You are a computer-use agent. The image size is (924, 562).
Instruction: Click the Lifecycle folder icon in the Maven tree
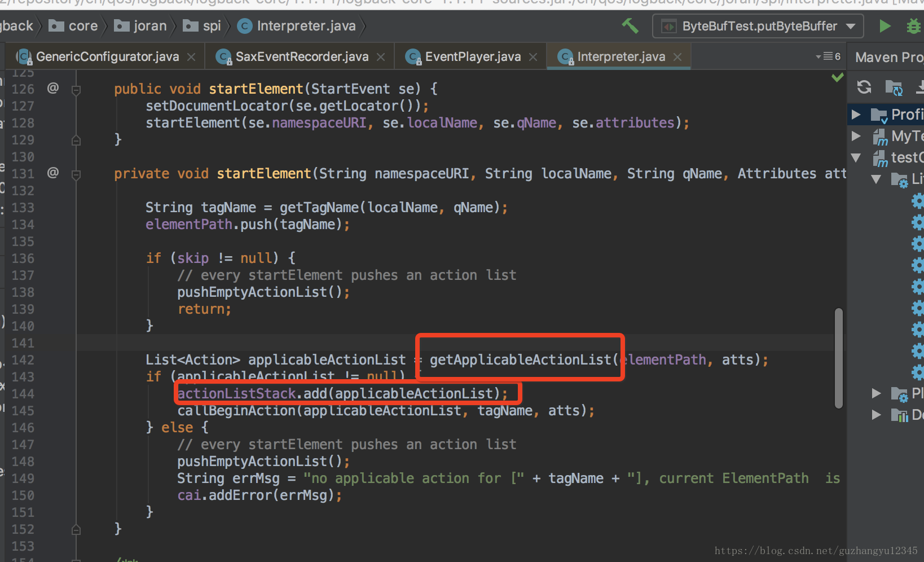tap(900, 180)
